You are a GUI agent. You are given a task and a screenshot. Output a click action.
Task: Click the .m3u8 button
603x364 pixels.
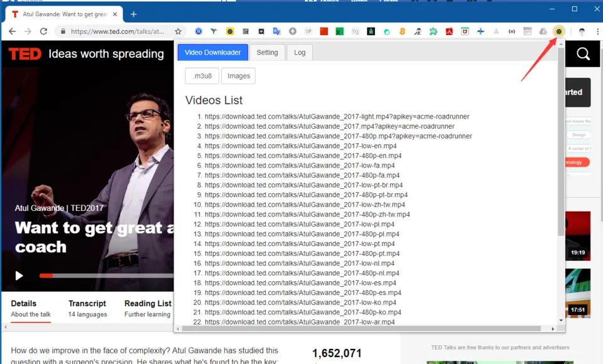click(x=202, y=76)
